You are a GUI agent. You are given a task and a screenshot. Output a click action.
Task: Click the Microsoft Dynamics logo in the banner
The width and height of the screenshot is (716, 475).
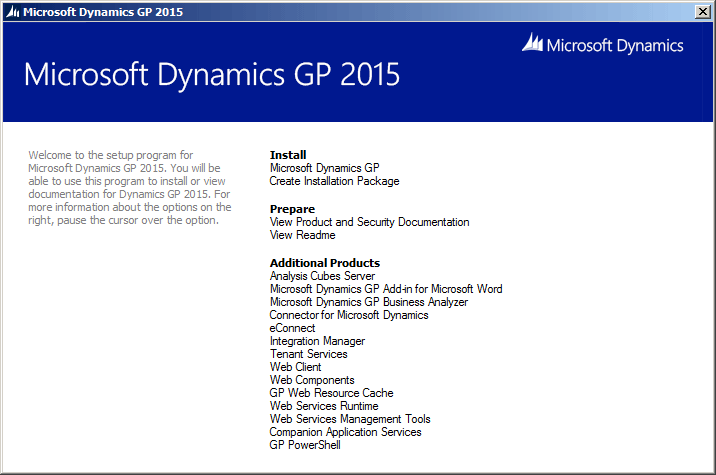pos(603,44)
